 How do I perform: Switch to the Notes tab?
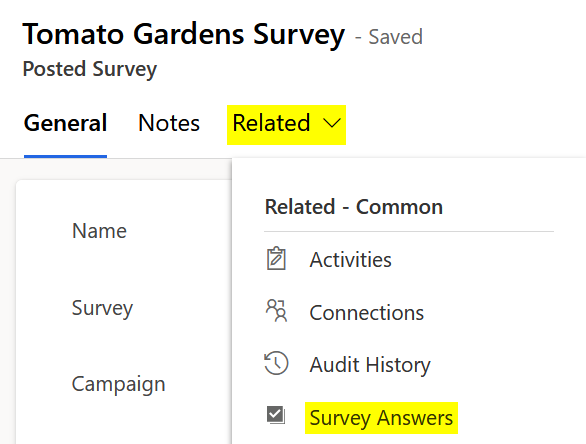[x=169, y=123]
